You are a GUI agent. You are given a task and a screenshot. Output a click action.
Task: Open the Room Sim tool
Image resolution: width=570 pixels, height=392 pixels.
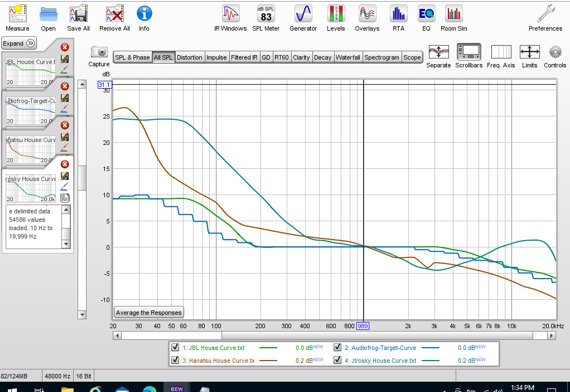pos(454,18)
